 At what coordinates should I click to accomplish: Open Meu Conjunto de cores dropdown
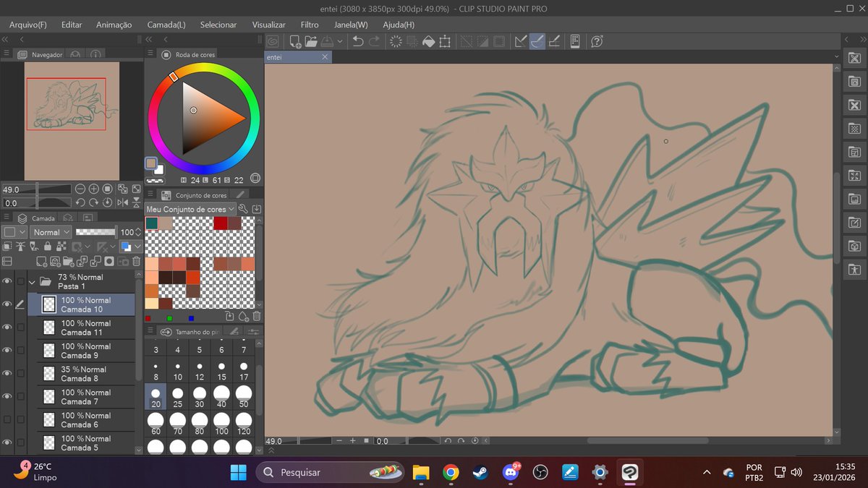pyautogui.click(x=190, y=209)
